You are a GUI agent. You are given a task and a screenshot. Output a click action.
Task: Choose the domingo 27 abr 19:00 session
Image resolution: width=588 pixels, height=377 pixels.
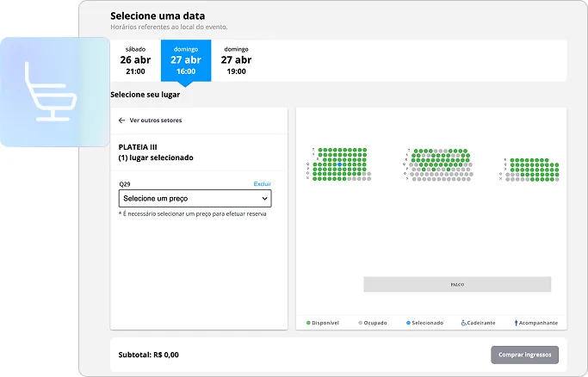click(x=236, y=60)
